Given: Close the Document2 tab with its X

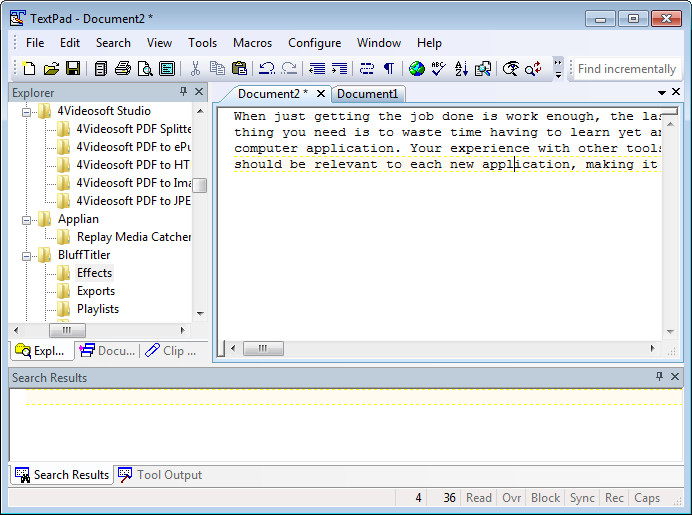Looking at the screenshot, I should [321, 94].
